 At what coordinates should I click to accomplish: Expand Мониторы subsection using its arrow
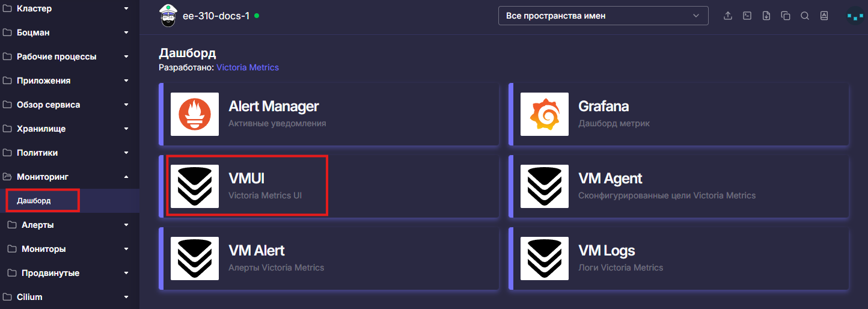[x=126, y=249]
